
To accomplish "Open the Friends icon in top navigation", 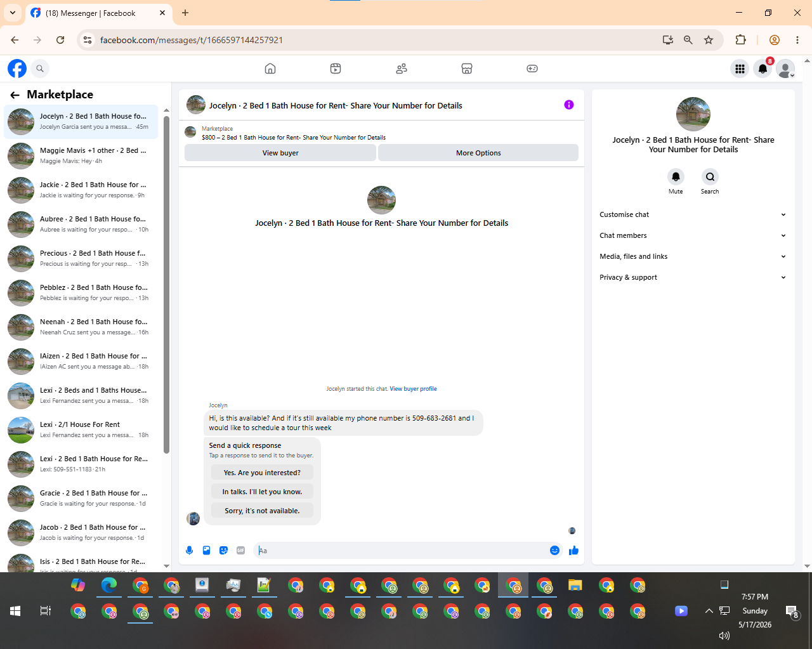I will click(x=402, y=69).
